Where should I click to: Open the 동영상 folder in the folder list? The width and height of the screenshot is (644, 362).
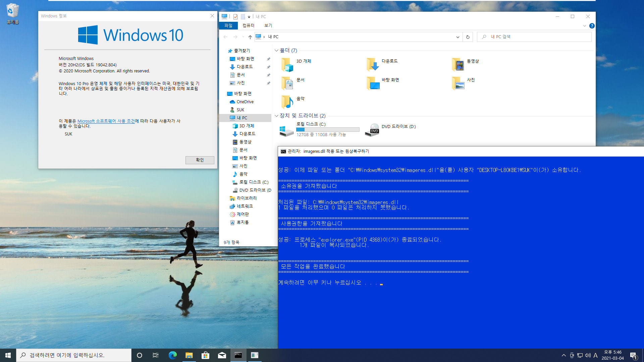click(x=466, y=64)
